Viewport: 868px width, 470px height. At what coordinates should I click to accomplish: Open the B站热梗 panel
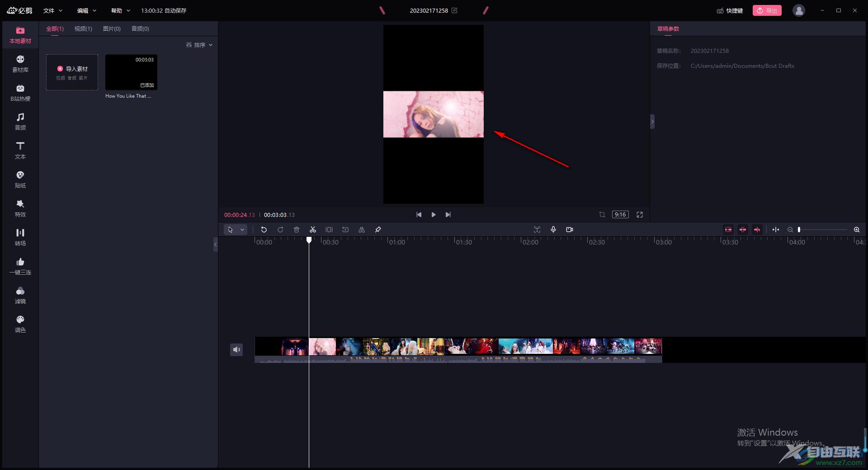point(20,93)
